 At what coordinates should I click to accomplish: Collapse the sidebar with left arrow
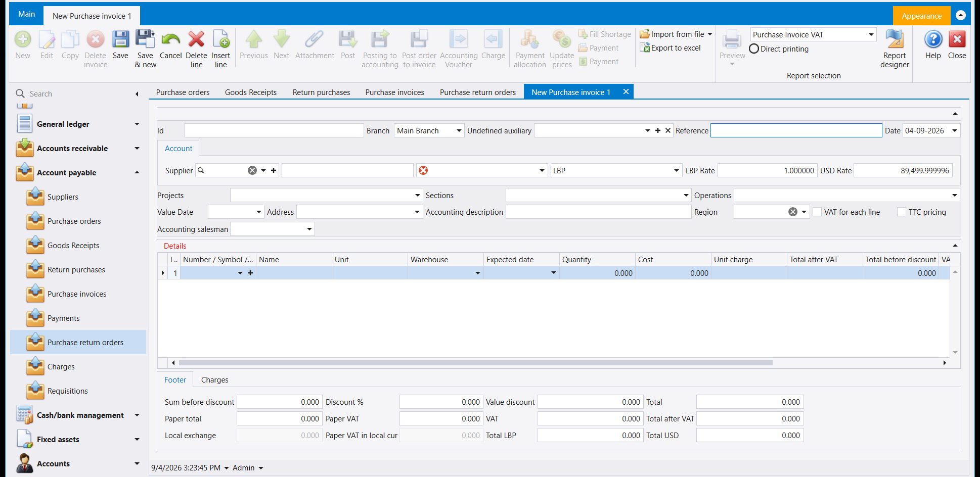pos(137,93)
